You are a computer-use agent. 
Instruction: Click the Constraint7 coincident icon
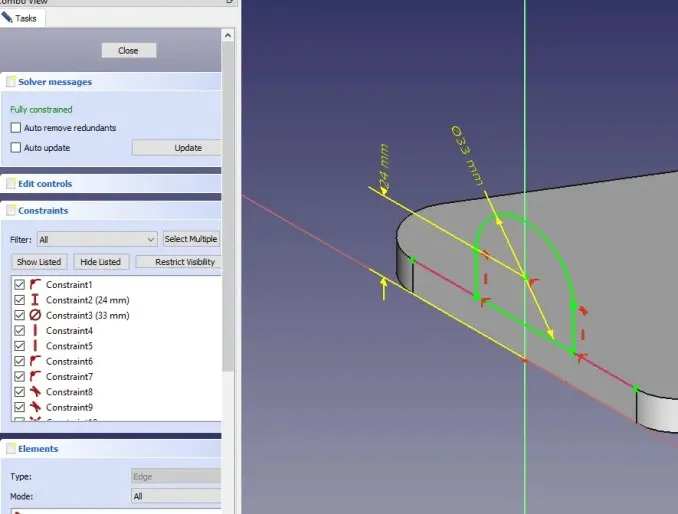click(x=35, y=377)
